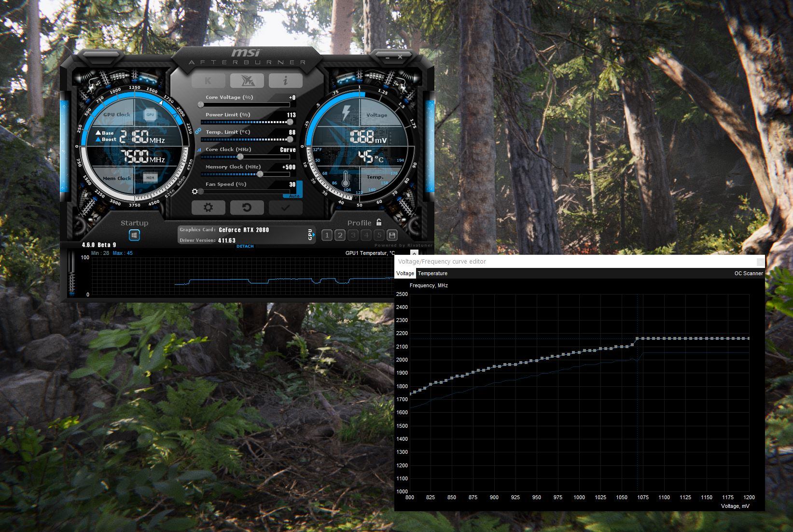Click the '2160 MHz' GPU clock readout
The height and width of the screenshot is (532, 793).
point(142,138)
